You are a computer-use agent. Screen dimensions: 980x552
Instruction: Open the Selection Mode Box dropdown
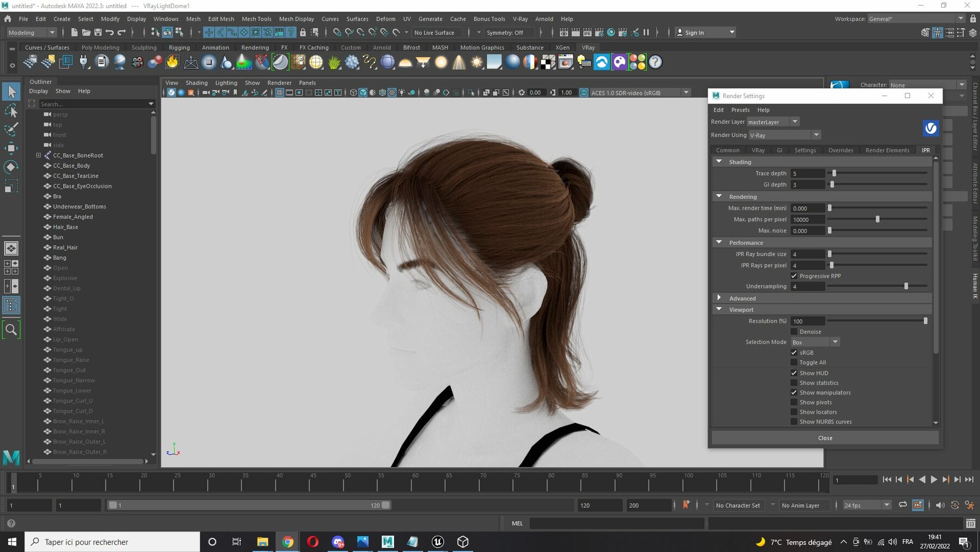pos(815,342)
